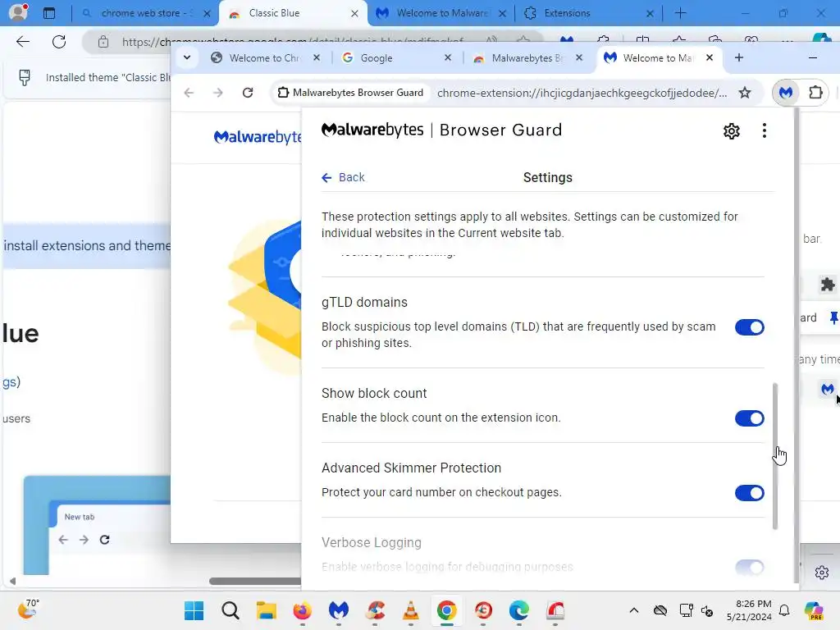This screenshot has width=840, height=630.
Task: Open the three-dot menu in Browser Guard
Action: (x=764, y=130)
